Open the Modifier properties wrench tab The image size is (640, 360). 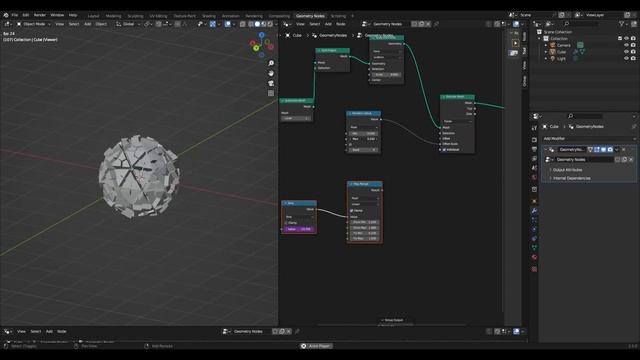pyautogui.click(x=534, y=211)
